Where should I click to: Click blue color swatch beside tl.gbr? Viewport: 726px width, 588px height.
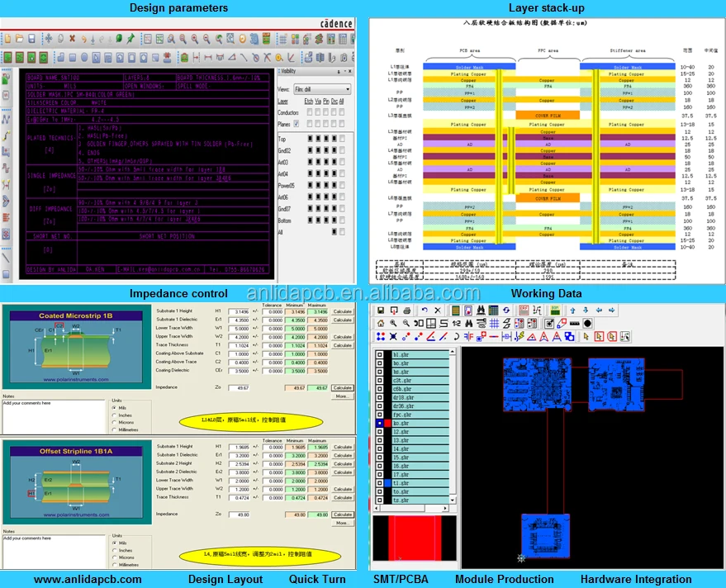pyautogui.click(x=387, y=483)
